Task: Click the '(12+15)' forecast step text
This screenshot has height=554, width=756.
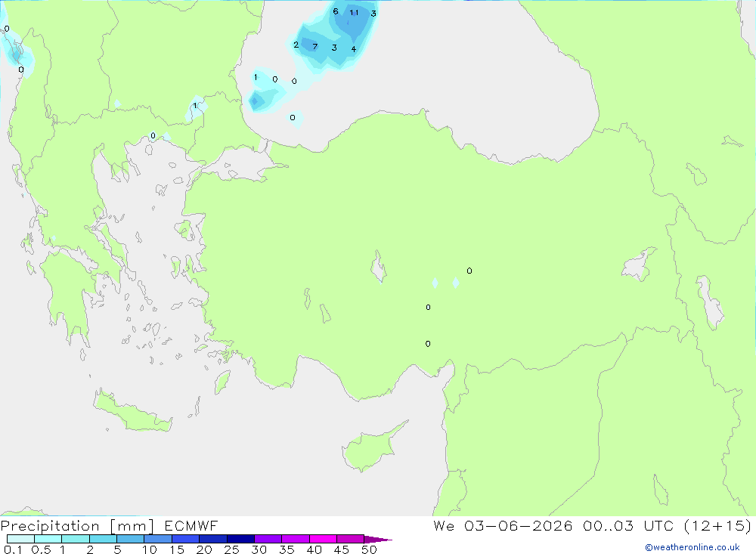Action: [717, 526]
